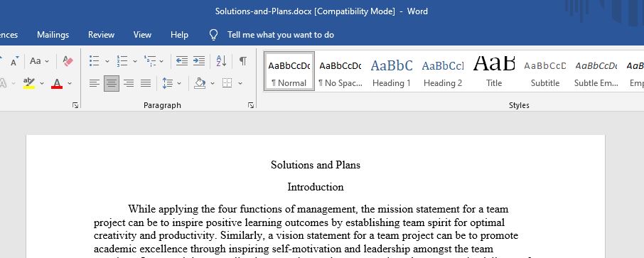Toggle center alignment

tap(112, 83)
